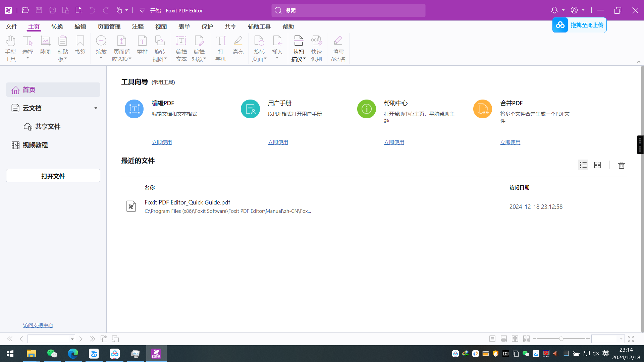Switch recent files to thumbnail grid view
The width and height of the screenshot is (644, 362).
[597, 165]
